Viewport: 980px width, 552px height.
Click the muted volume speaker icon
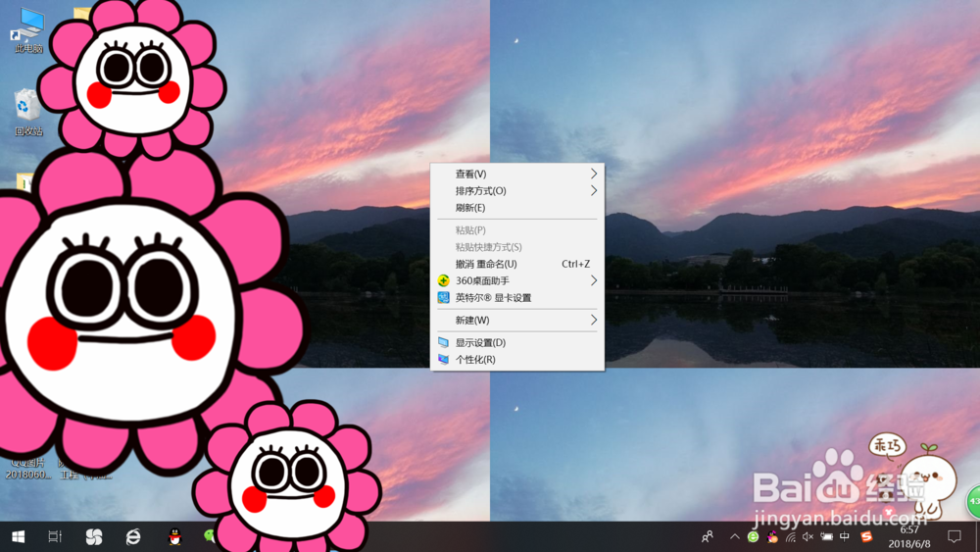[x=808, y=536]
